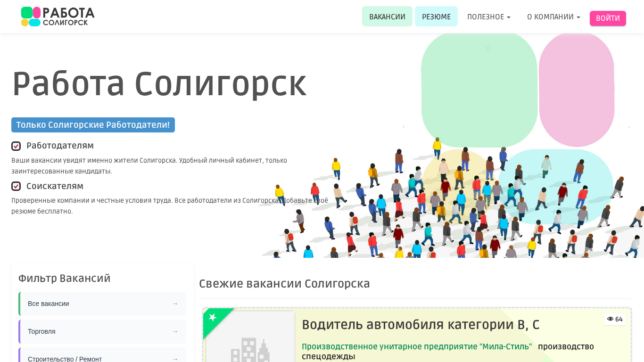Click the Свежие вакансии Солигорска heading
This screenshot has width=644, height=362.
(x=284, y=284)
